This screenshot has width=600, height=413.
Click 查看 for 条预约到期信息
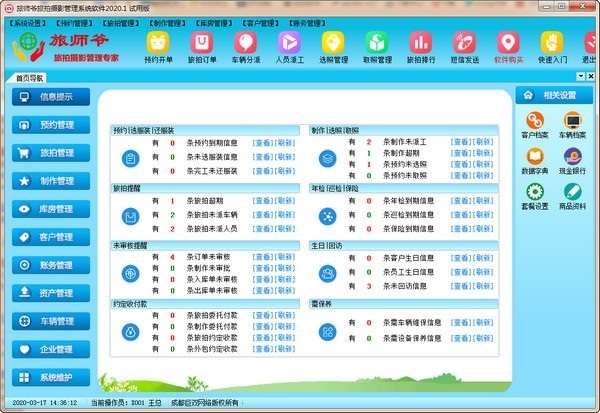(263, 143)
